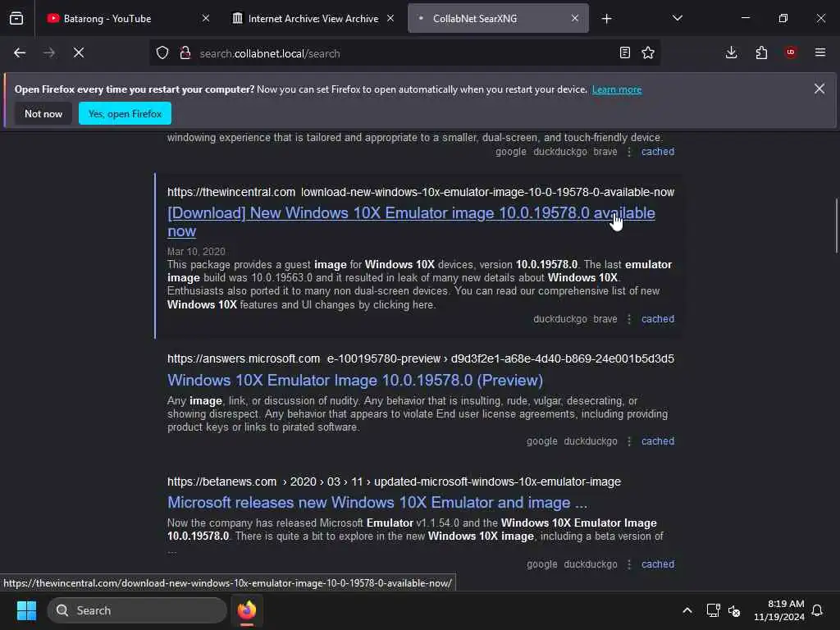Open the notifications bell icon

click(x=817, y=610)
